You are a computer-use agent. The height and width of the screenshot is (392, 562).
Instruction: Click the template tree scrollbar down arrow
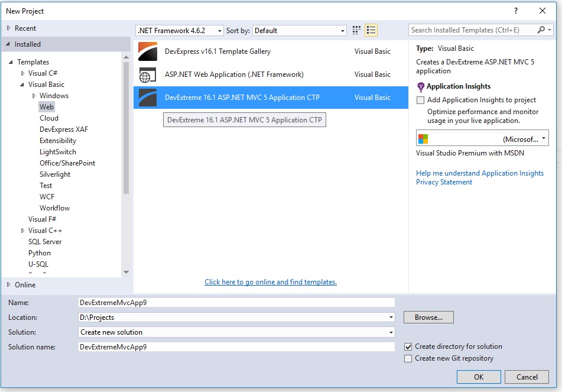126,272
